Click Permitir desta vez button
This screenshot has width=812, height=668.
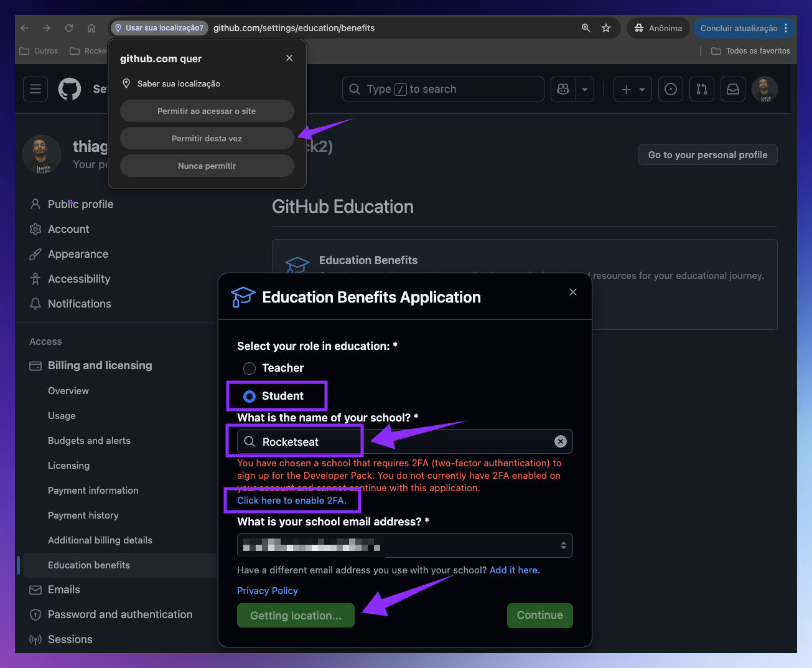pos(207,138)
